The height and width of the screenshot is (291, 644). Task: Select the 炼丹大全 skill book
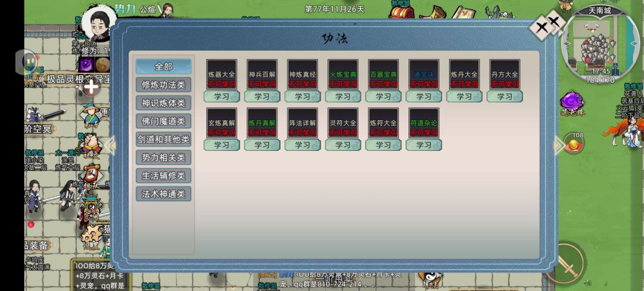pos(465,75)
